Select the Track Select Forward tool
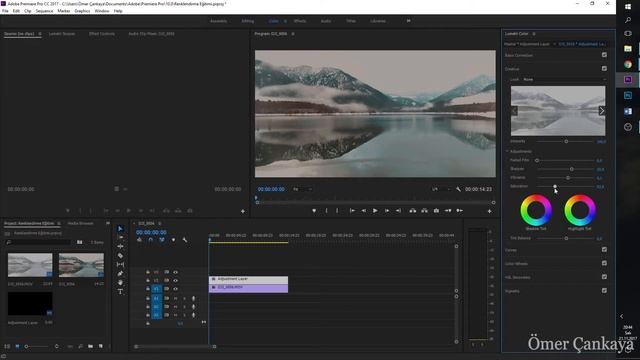Image resolution: width=640 pixels, height=360 pixels. tap(120, 238)
